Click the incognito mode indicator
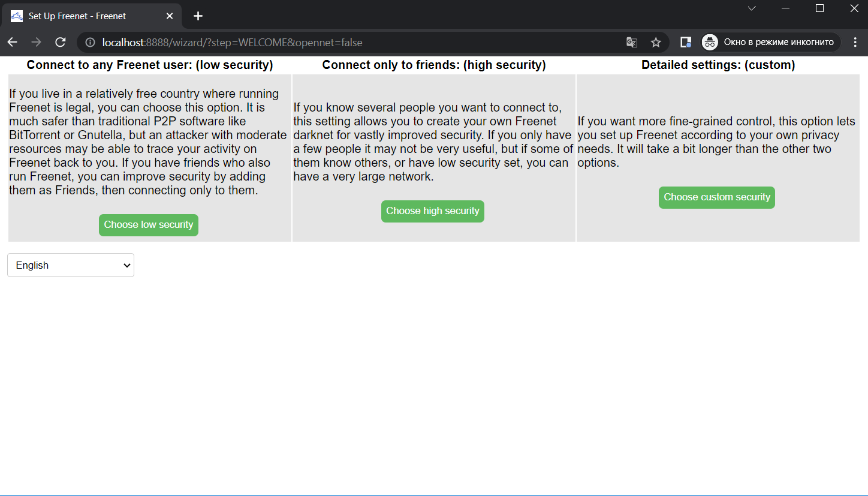The width and height of the screenshot is (868, 496). coord(770,43)
